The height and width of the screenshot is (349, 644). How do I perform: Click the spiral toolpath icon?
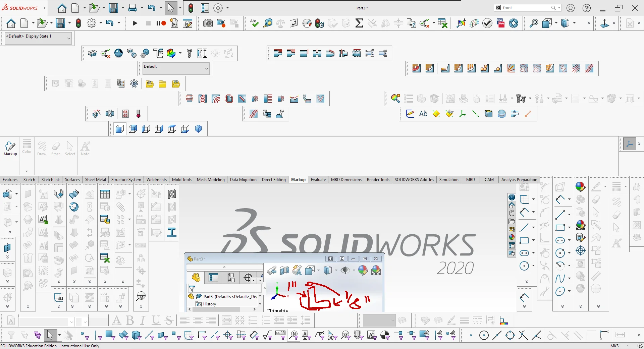point(524,68)
